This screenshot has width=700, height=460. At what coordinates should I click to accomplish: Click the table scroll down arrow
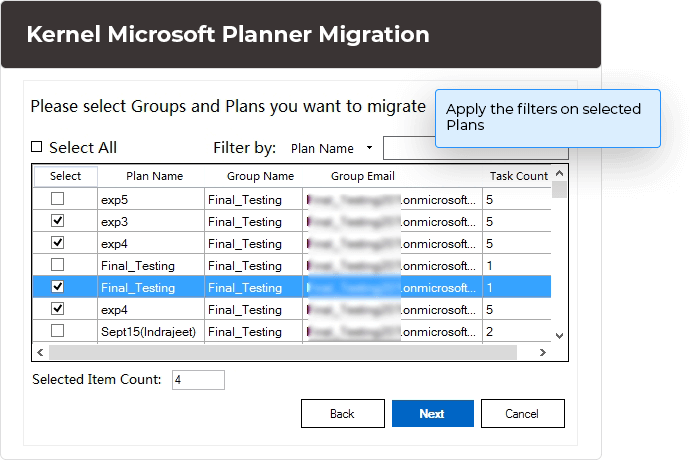559,335
